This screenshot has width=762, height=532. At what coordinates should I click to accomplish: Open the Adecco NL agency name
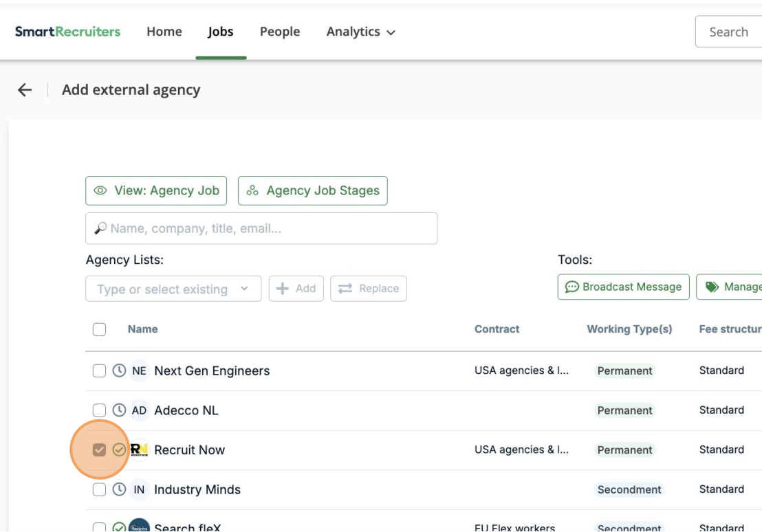click(186, 410)
